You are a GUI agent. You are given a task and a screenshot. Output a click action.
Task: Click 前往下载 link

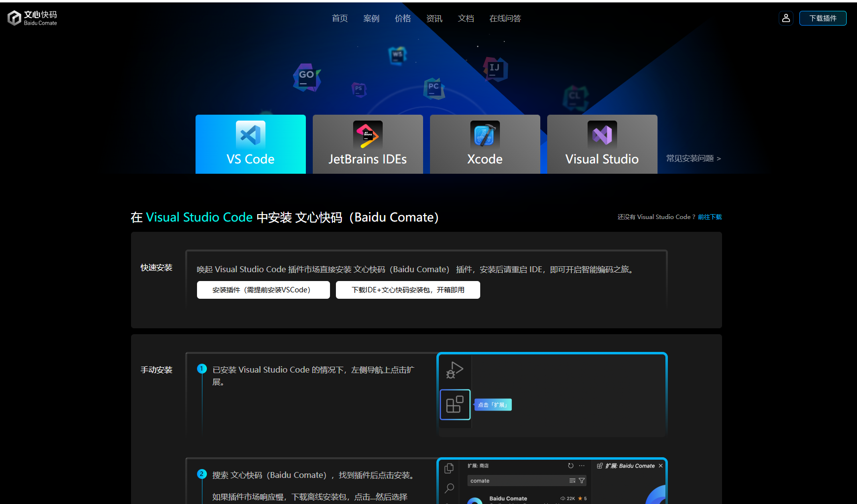click(x=710, y=217)
